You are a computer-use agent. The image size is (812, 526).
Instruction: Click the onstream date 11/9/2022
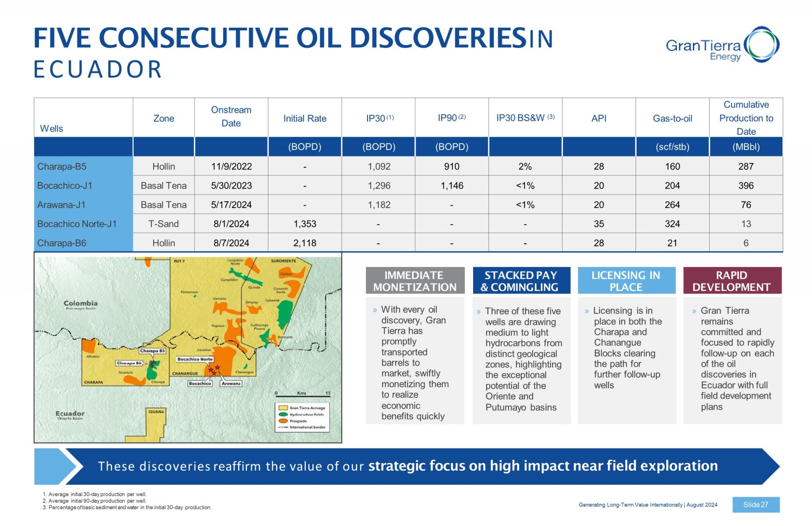tap(231, 166)
